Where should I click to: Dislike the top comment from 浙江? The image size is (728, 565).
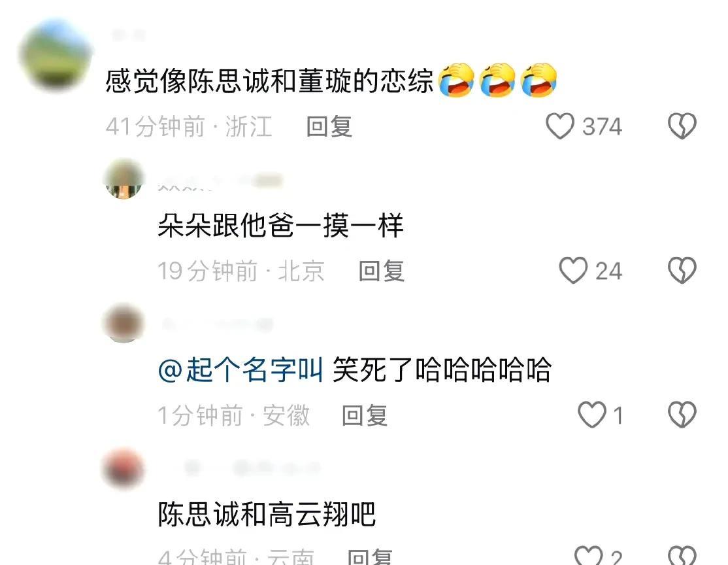point(682,126)
